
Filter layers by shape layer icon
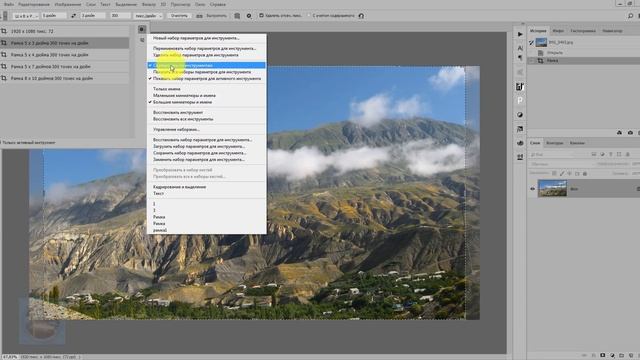pos(619,154)
